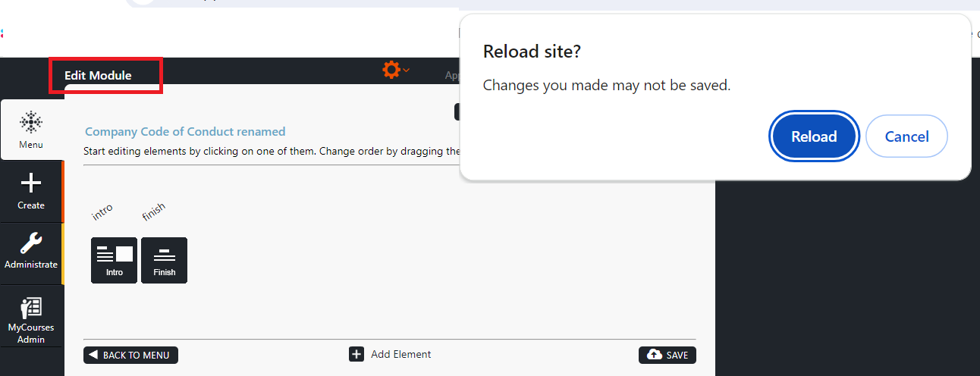The image size is (980, 376).
Task: Open the Administrate wrench section
Action: (31, 243)
